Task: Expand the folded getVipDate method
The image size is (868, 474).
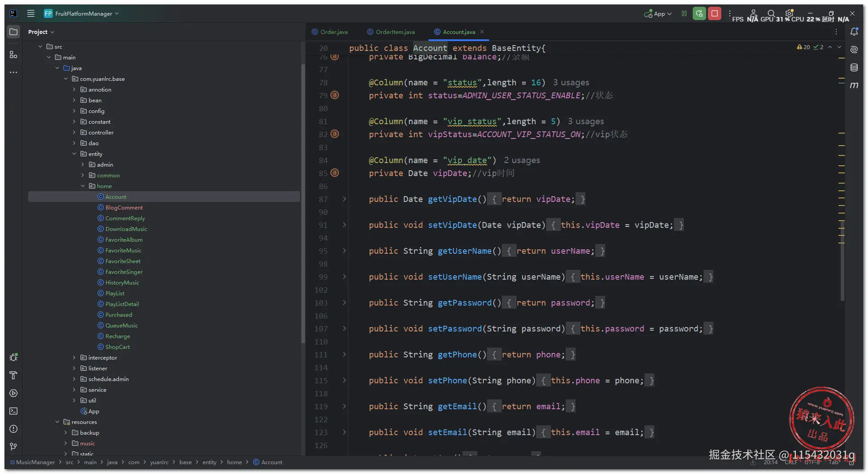Action: tap(344, 199)
